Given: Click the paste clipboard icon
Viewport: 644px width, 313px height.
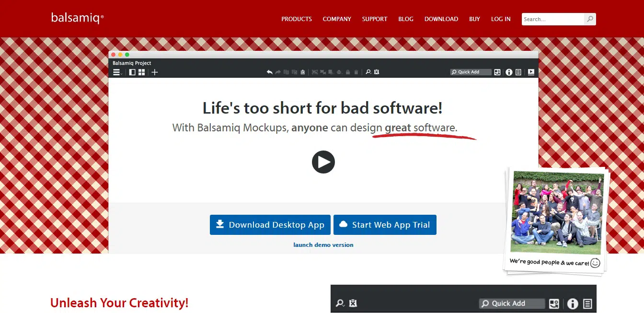Looking at the screenshot, I should pos(303,72).
